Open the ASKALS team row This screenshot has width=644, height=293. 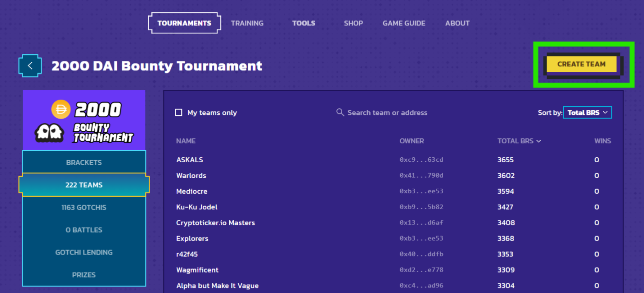(x=190, y=160)
